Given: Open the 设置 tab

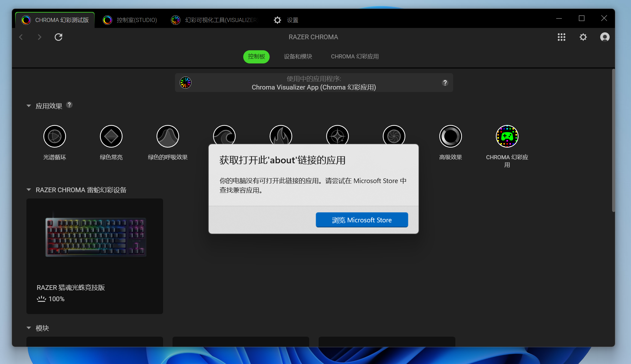Looking at the screenshot, I should coord(286,20).
